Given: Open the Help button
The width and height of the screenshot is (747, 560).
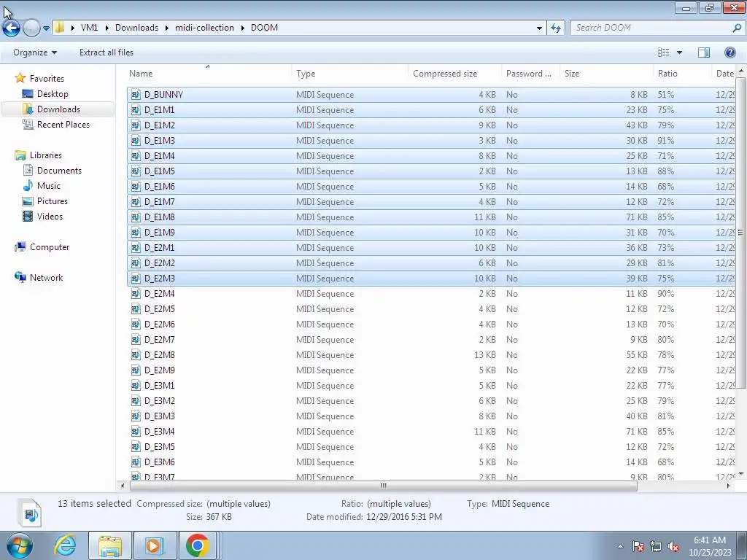Looking at the screenshot, I should 729,52.
